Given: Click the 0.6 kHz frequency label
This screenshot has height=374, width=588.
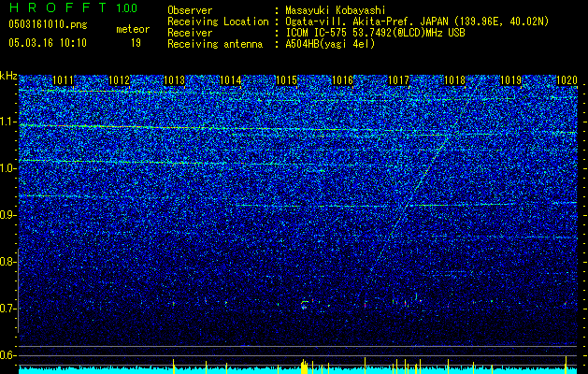Looking at the screenshot, I should pyautogui.click(x=7, y=355).
